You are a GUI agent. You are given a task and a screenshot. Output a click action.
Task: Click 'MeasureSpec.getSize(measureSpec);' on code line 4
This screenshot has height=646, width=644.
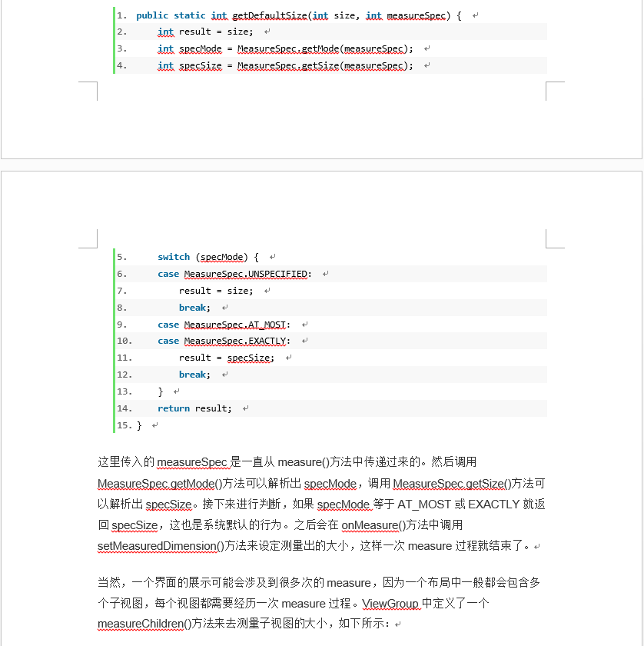325,65
